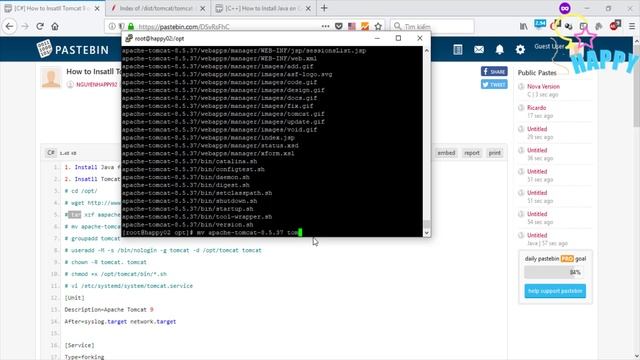Click the purple infinity profile icon
The image size is (640, 360).
(x=565, y=8)
